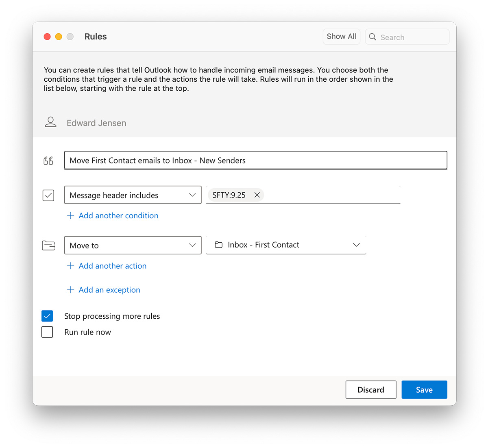This screenshot has width=488, height=448.
Task: Click the folder icon beside the Move to row
Action: click(48, 245)
